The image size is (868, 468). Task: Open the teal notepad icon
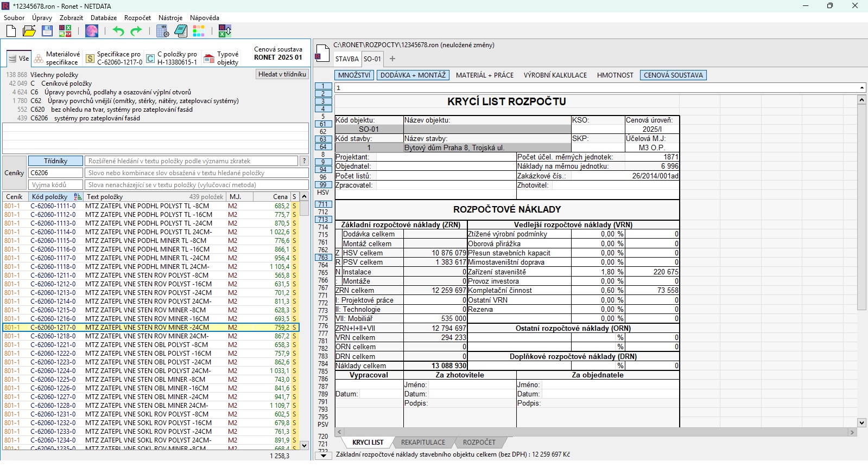pyautogui.click(x=181, y=31)
